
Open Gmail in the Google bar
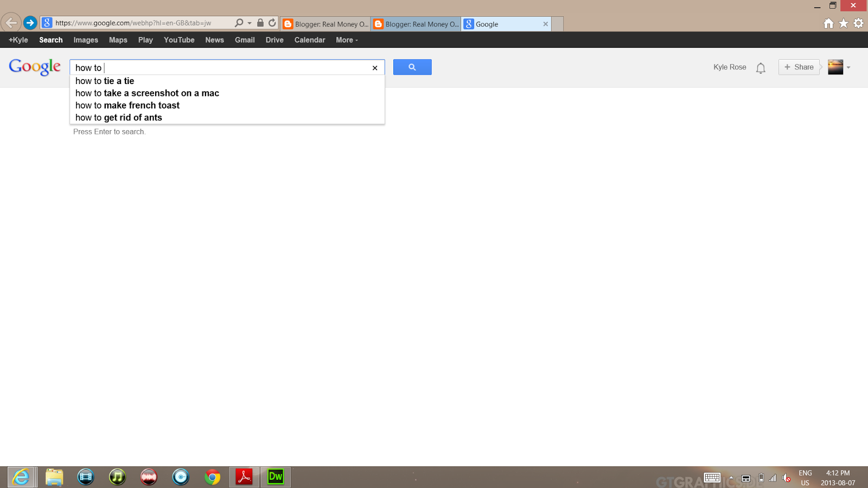pyautogui.click(x=245, y=40)
